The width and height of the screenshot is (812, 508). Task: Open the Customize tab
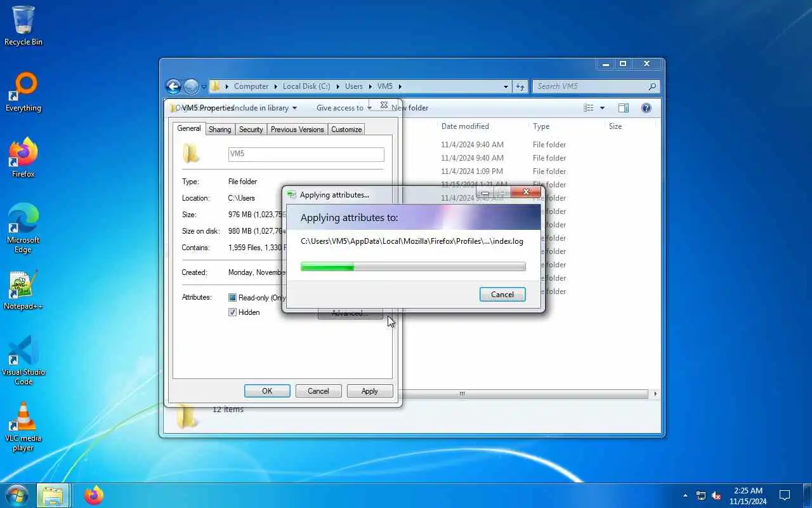(346, 130)
